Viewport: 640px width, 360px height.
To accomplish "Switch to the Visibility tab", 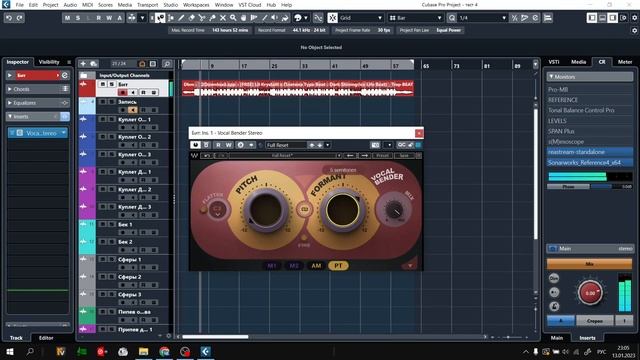I will [49, 62].
